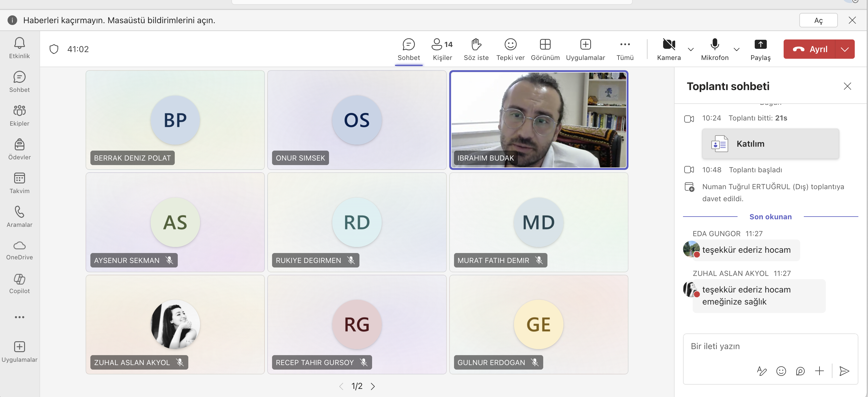The height and width of the screenshot is (397, 868).
Task: Click the MD avatar circle
Action: [538, 222]
